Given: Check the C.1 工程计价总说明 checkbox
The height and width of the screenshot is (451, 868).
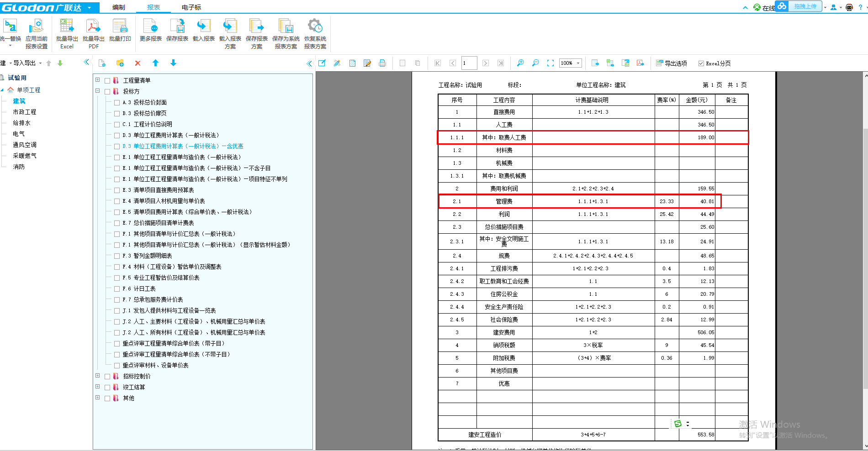Looking at the screenshot, I should coord(117,124).
